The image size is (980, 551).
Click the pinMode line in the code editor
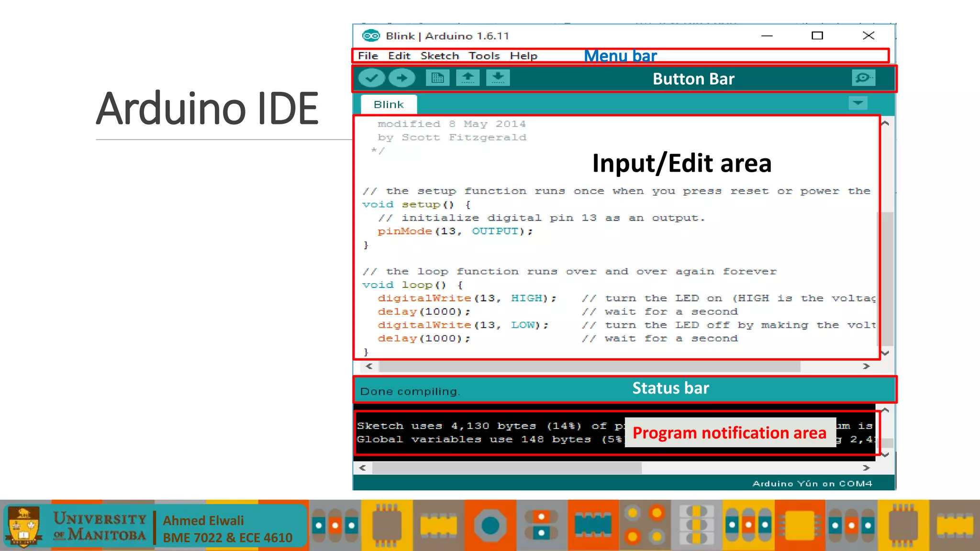[454, 231]
